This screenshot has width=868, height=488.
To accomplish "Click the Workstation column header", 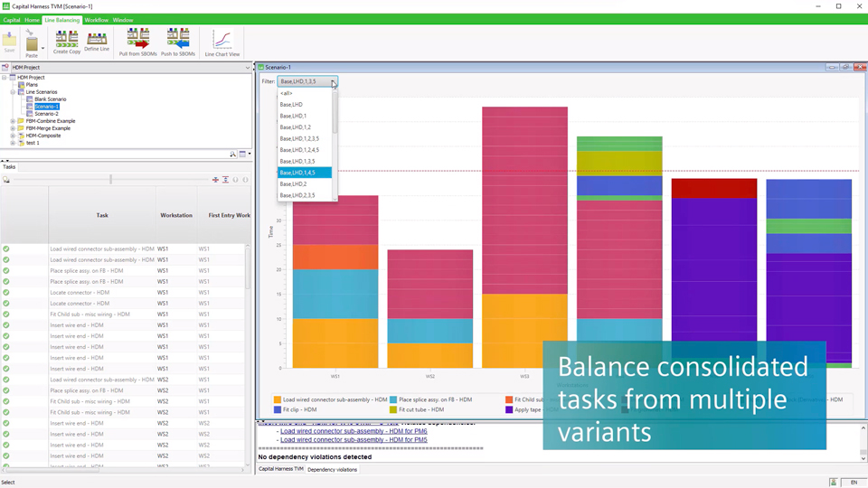I will 176,215.
